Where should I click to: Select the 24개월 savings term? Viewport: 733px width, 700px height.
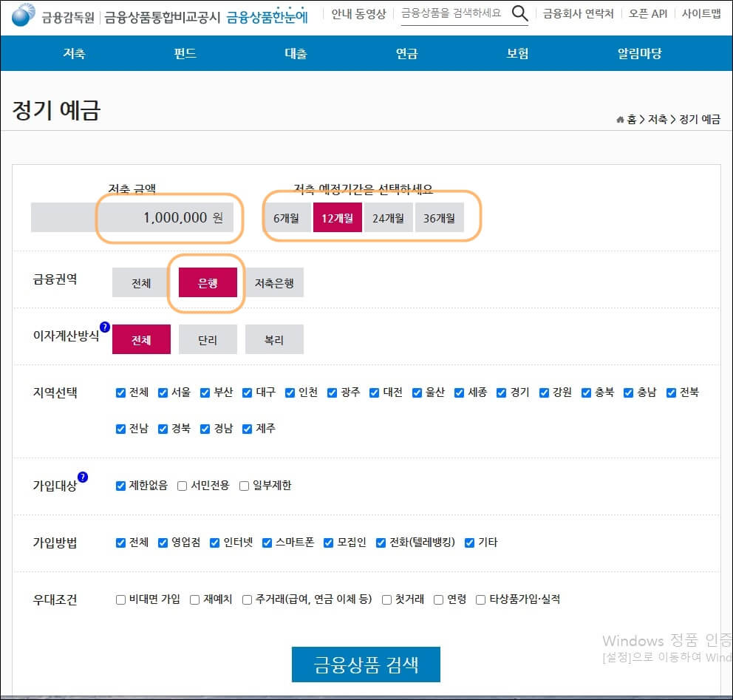tap(389, 217)
